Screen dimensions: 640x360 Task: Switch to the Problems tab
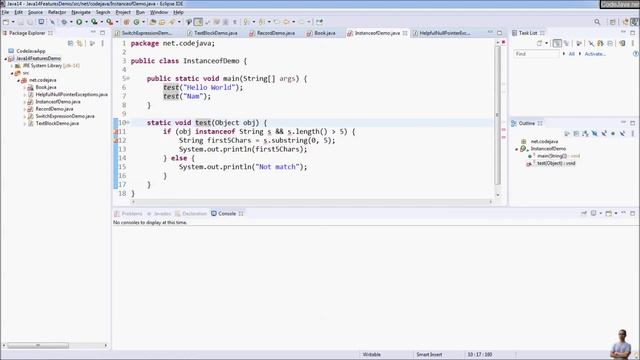(x=128, y=213)
